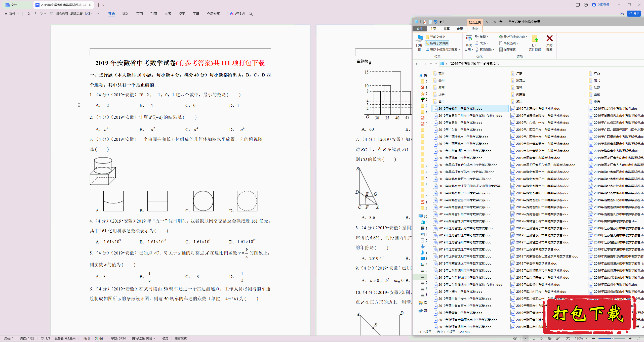Image resolution: width=644 pixels, height=342 pixels.
Task: Switch to outline view icon
Action: tap(533, 338)
